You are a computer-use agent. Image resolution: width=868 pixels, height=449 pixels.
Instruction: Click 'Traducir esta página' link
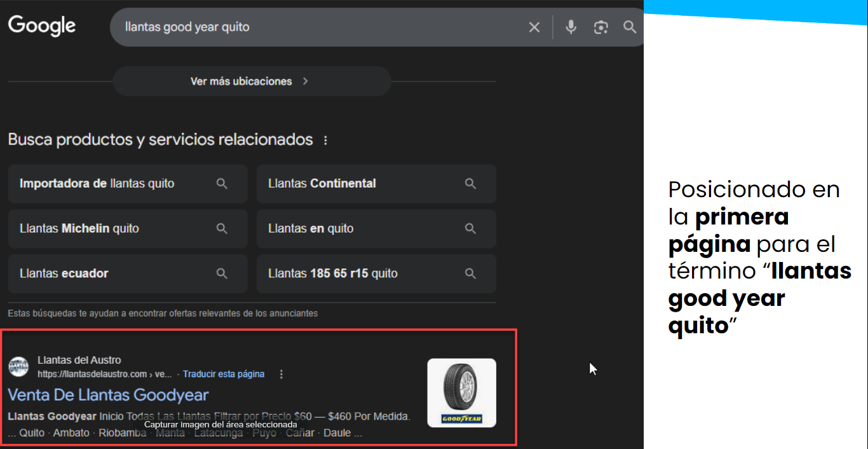pyautogui.click(x=224, y=374)
